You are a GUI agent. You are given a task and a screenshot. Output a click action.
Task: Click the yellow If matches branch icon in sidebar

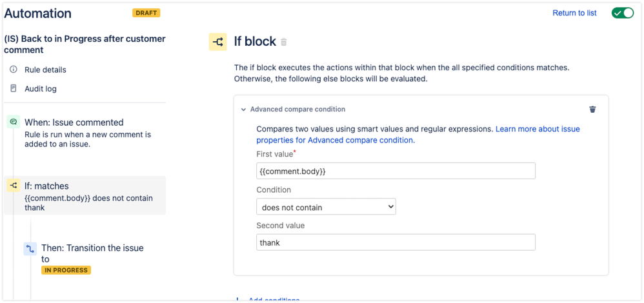pos(13,186)
